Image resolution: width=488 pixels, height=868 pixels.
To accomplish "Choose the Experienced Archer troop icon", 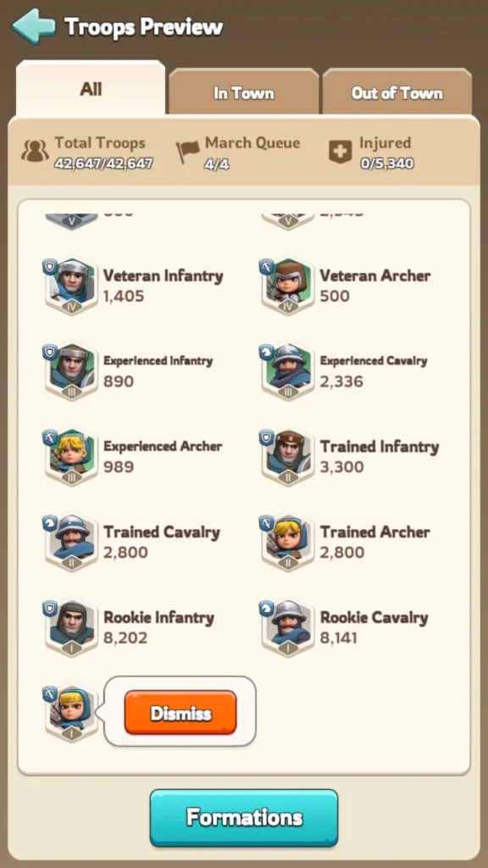I will 71,457.
